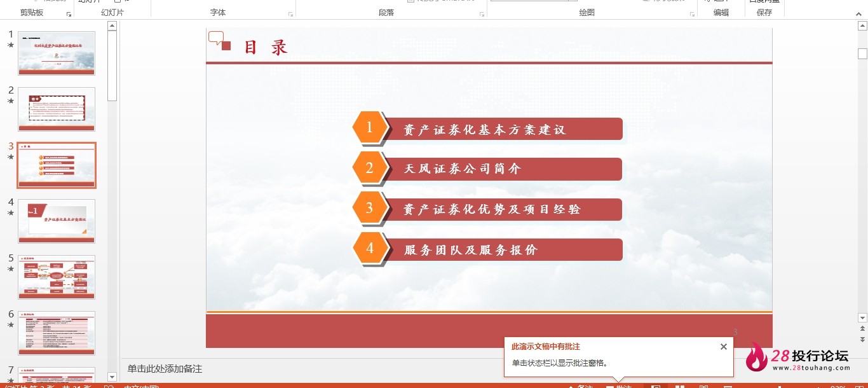Viewport: 868px width, 388px height.
Task: Click the 服务团队及服务报价 bar
Action: click(x=505, y=249)
